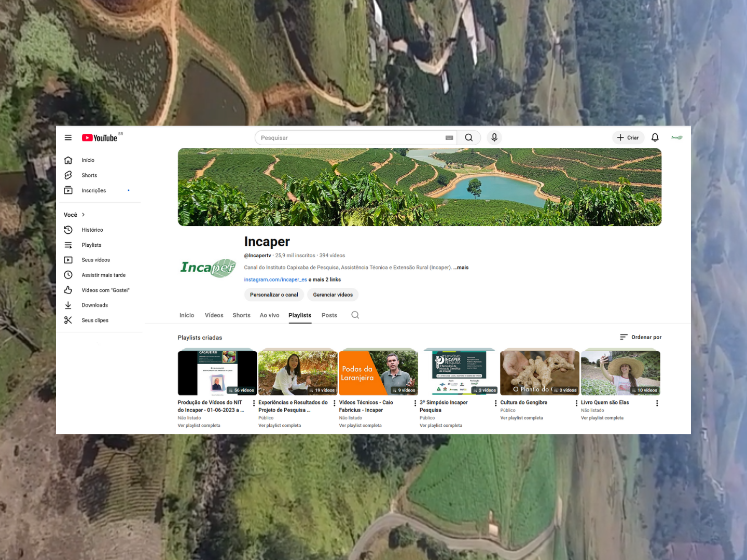This screenshot has width=747, height=560.
Task: Click the Incaper channel name heading
Action: [x=267, y=242]
